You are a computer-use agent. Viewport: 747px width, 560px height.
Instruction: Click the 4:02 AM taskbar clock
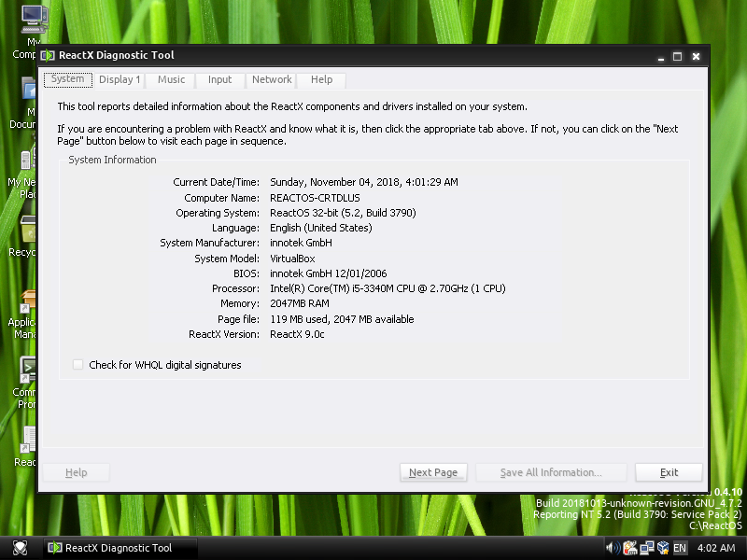pyautogui.click(x=716, y=548)
